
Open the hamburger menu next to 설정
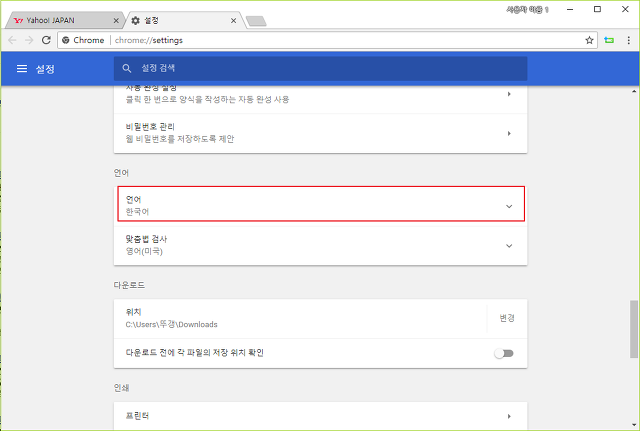22,69
